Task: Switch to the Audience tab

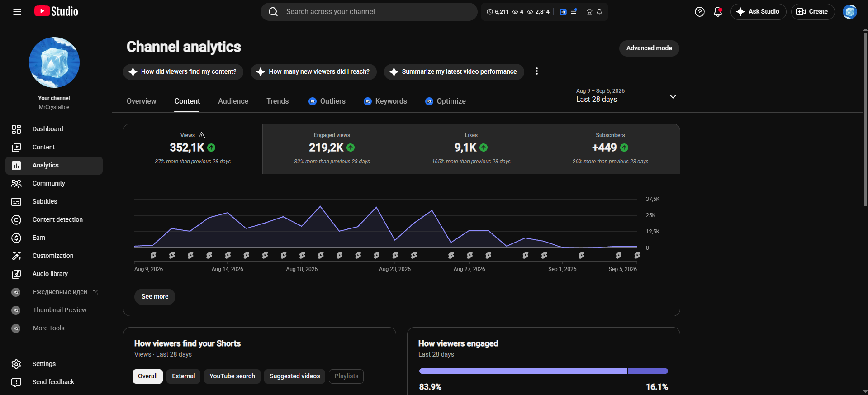Action: pyautogui.click(x=233, y=101)
